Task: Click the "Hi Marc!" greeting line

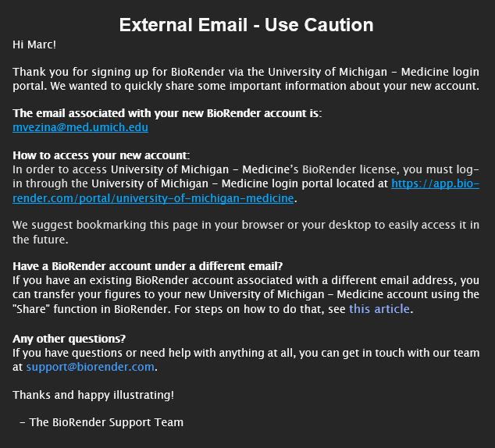Action: [34, 44]
